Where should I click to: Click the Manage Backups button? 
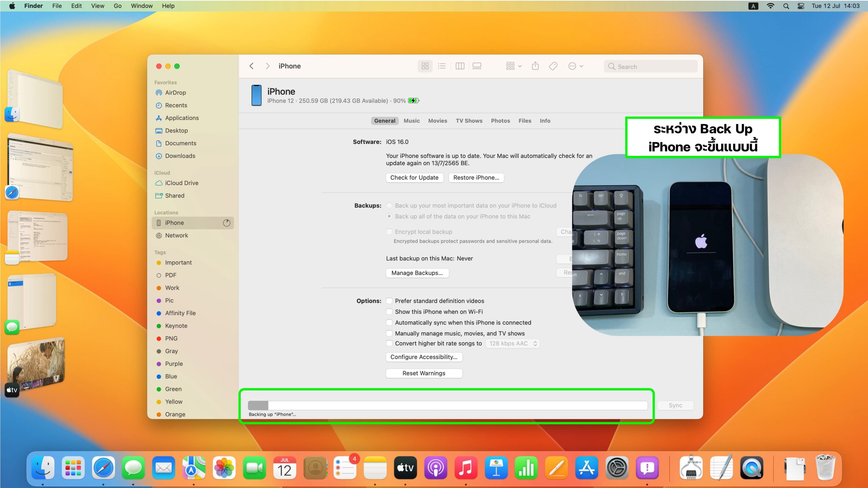coord(417,273)
